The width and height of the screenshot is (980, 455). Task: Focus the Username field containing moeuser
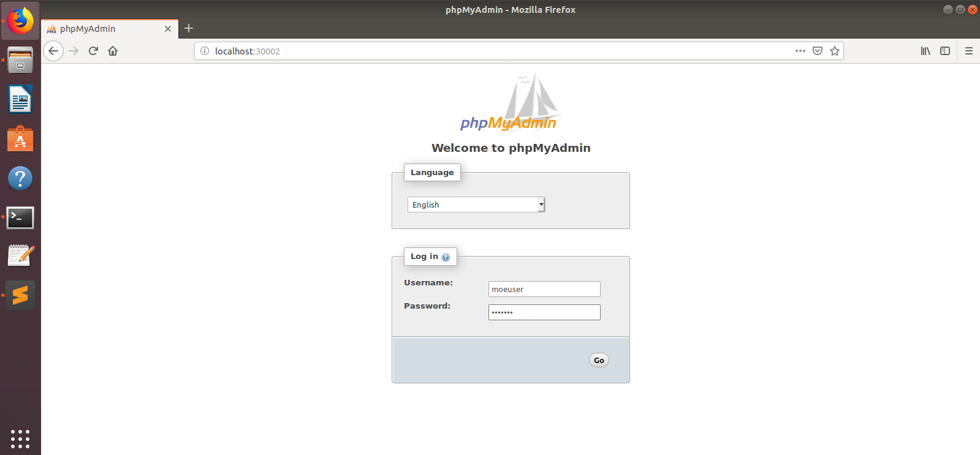(544, 289)
